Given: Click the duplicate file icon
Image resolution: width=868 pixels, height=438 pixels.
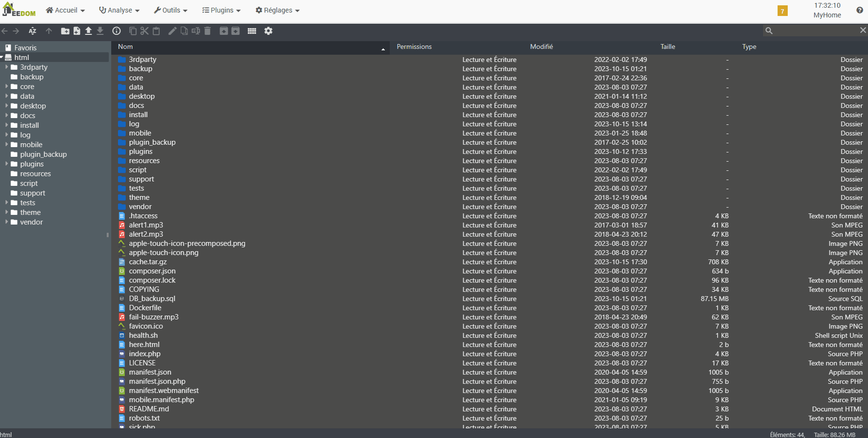Looking at the screenshot, I should coord(184,31).
